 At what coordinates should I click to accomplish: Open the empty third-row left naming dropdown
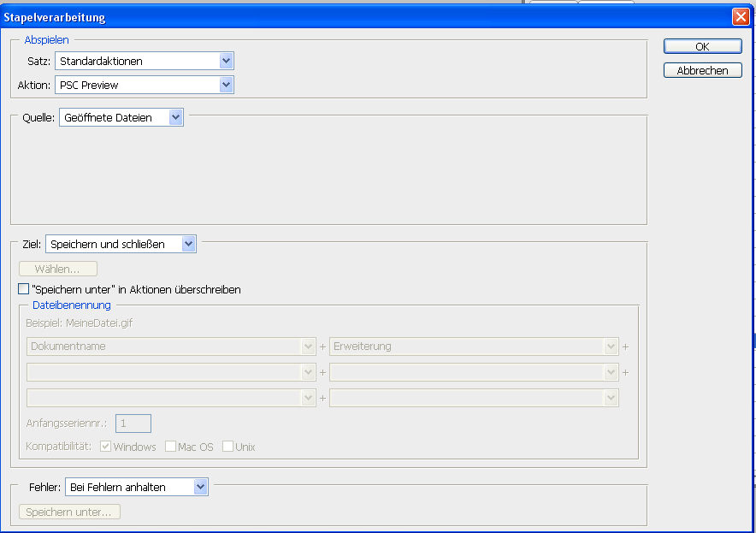171,398
